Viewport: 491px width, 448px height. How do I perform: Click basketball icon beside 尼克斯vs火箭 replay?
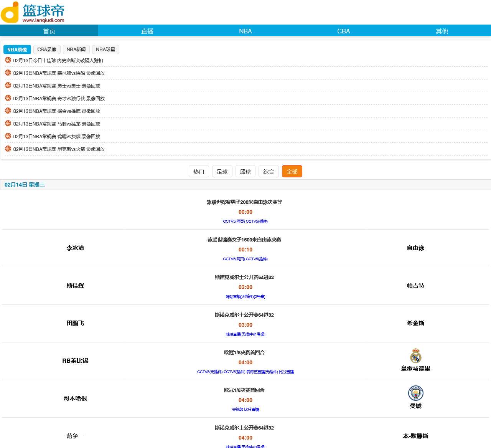(8, 149)
